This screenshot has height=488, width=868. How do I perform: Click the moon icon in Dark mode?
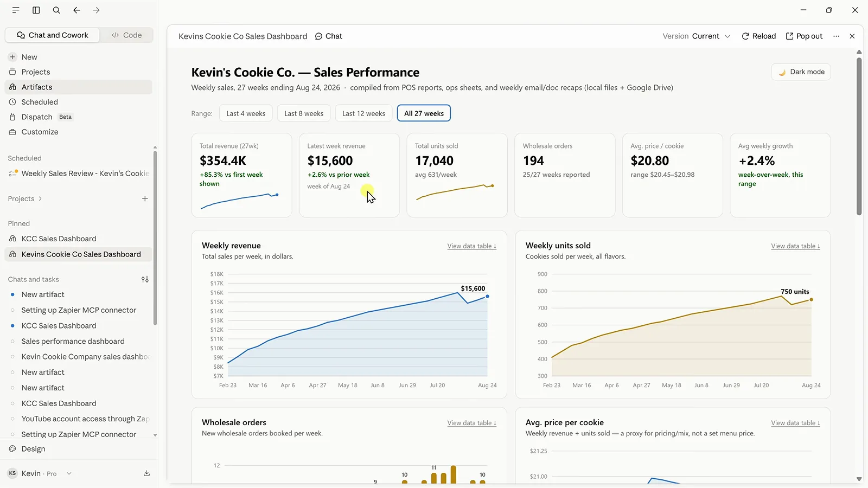point(782,72)
